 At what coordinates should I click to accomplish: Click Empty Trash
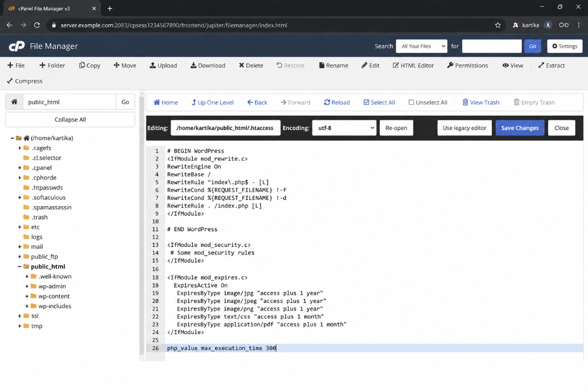coord(534,102)
